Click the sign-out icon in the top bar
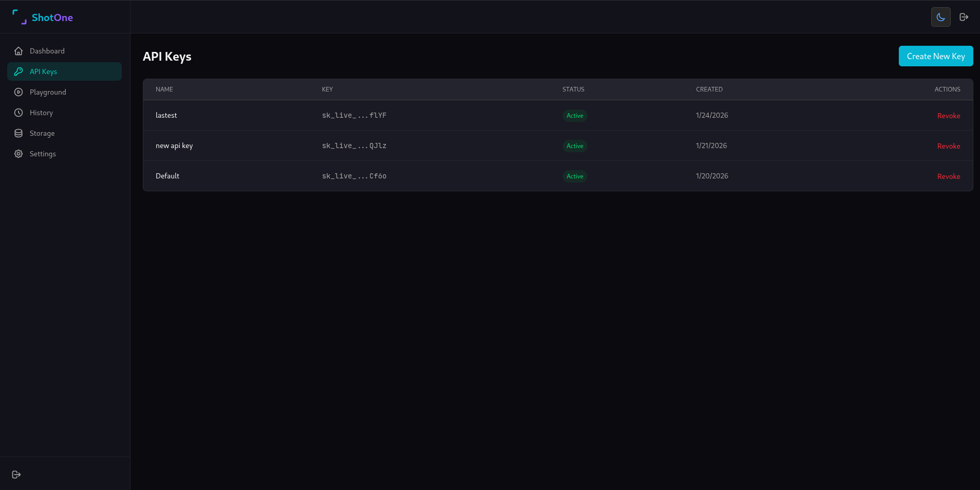The height and width of the screenshot is (490, 980). point(965,16)
